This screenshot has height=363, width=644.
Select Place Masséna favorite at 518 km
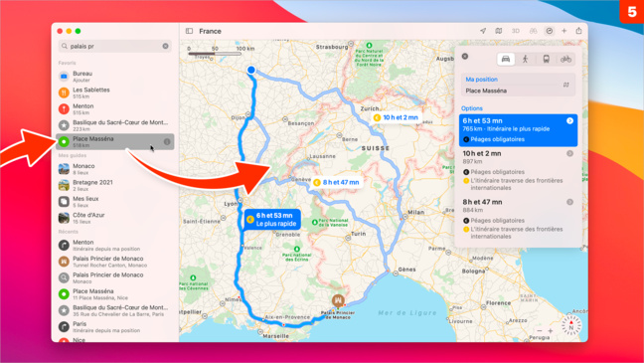coord(115,142)
